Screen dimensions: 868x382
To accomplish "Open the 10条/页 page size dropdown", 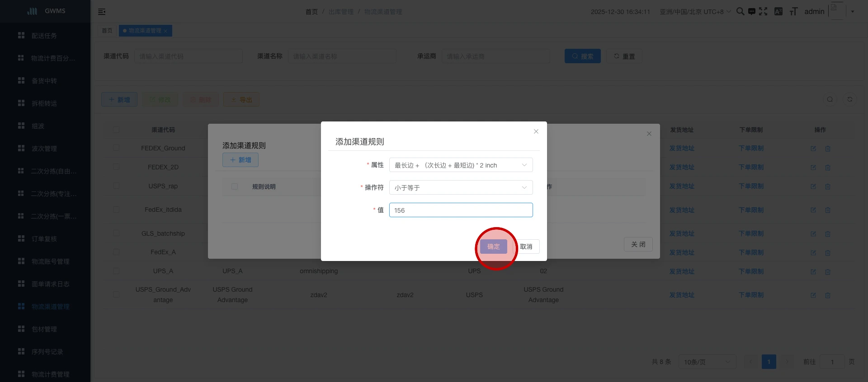I will tap(707, 362).
